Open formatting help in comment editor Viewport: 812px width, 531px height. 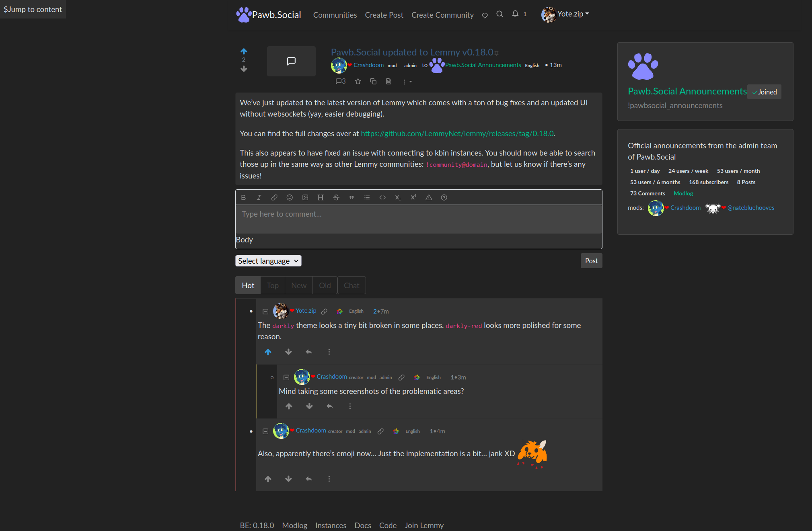444,197
